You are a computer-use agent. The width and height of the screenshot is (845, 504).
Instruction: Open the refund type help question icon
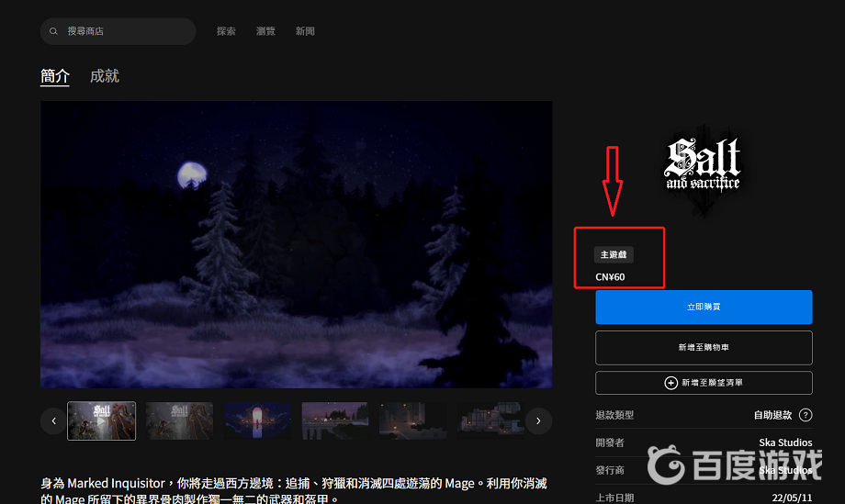click(x=806, y=415)
